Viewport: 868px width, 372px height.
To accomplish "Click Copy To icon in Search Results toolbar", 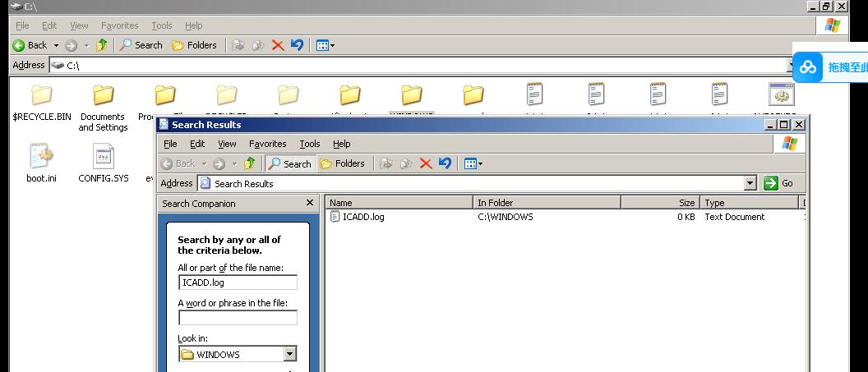I will click(406, 163).
